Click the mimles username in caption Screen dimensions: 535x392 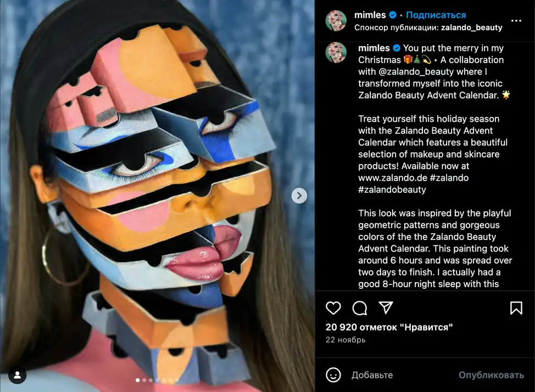374,48
